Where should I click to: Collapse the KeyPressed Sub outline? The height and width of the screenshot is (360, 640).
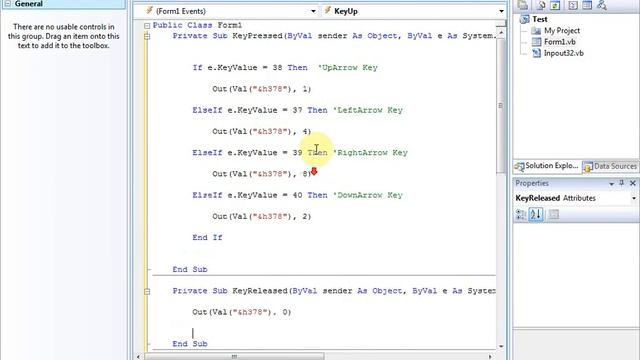(x=147, y=36)
